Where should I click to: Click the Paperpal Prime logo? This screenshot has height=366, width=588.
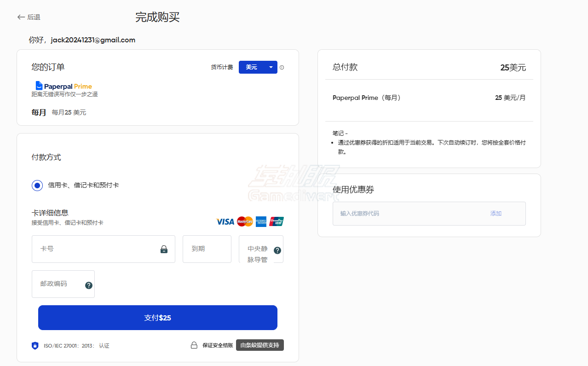tap(63, 86)
